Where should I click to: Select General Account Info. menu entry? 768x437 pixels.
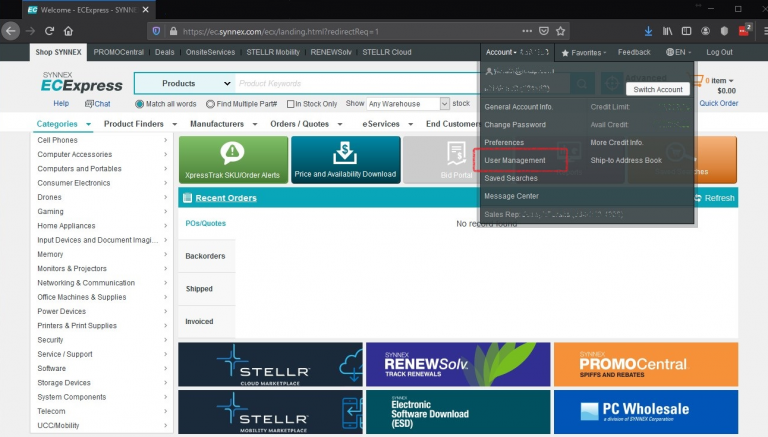(519, 107)
